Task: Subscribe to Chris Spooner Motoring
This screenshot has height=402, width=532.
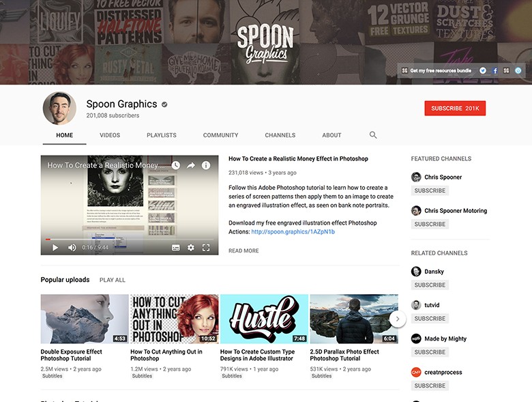Action: 430,224
